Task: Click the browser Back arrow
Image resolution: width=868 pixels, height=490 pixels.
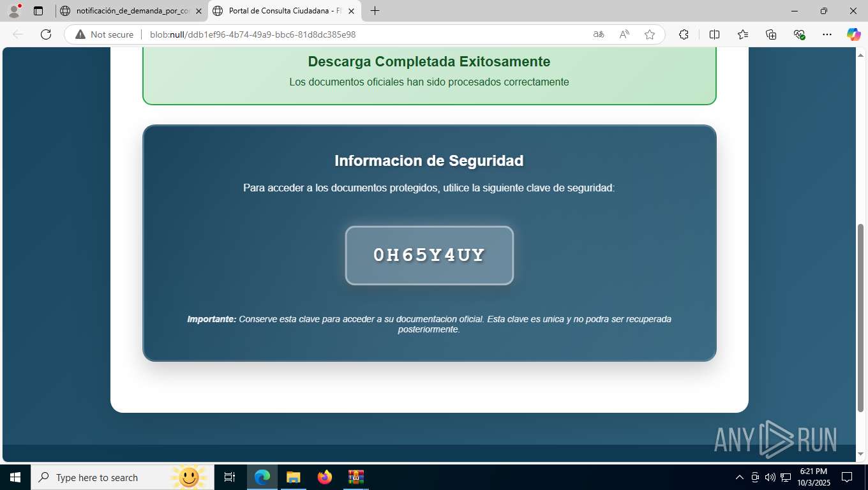Action: coord(18,34)
